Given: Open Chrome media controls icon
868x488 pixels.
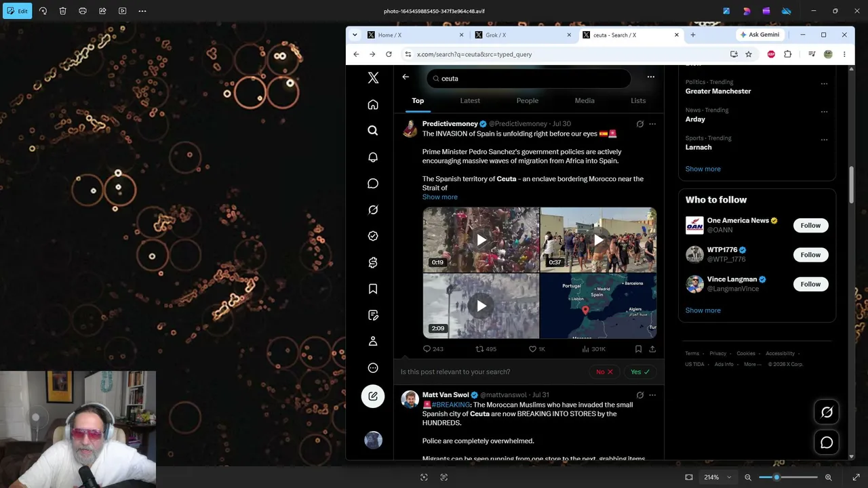Looking at the screenshot, I should click(x=812, y=54).
